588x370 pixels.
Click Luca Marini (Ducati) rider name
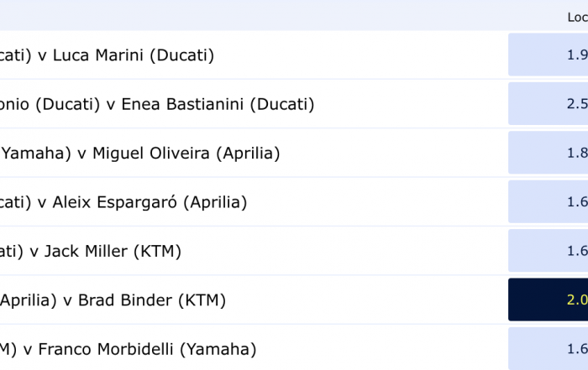pyautogui.click(x=134, y=55)
